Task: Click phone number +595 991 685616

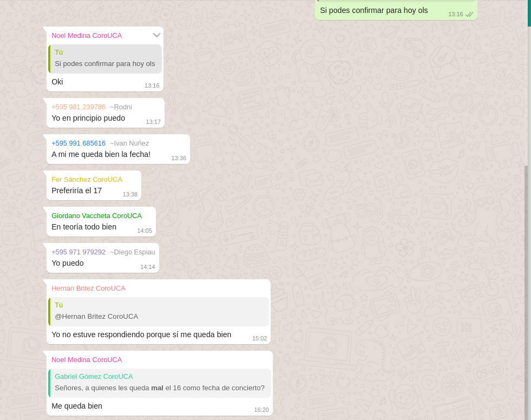Action: (x=78, y=143)
